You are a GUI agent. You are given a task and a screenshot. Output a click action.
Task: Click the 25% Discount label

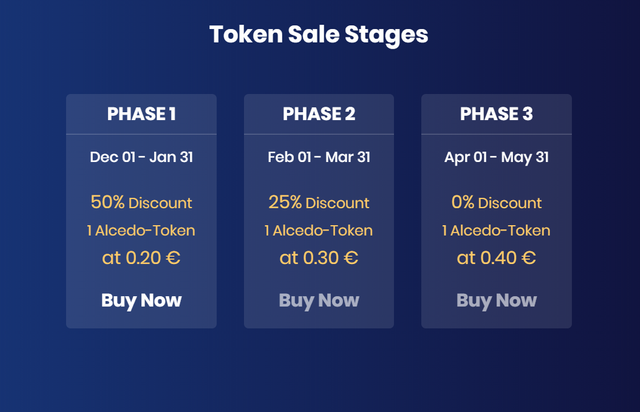(x=319, y=202)
